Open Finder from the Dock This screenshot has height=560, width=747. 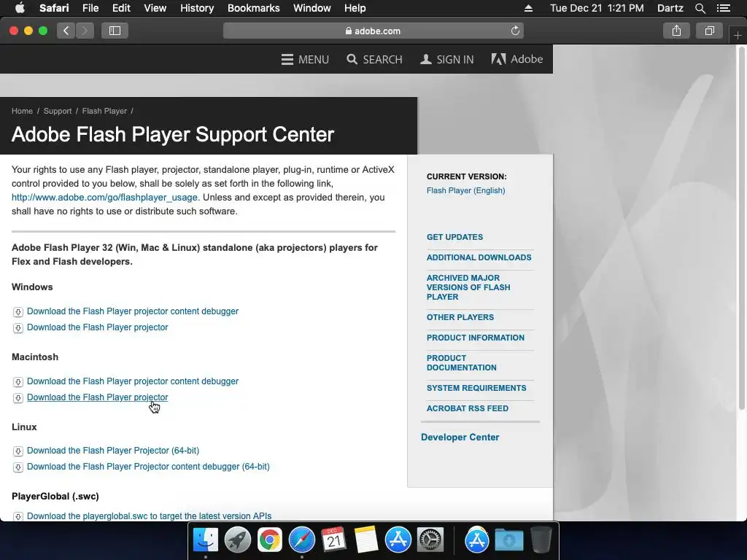205,540
